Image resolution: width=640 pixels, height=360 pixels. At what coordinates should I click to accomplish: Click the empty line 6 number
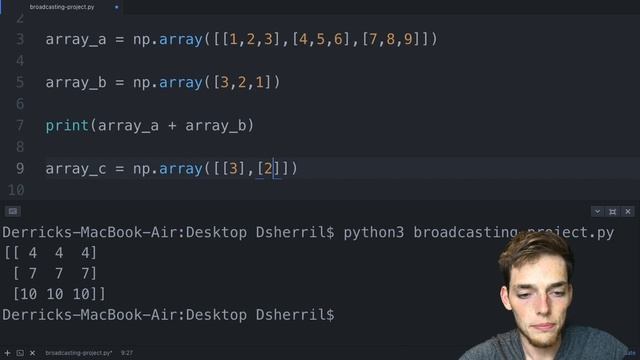pyautogui.click(x=20, y=104)
